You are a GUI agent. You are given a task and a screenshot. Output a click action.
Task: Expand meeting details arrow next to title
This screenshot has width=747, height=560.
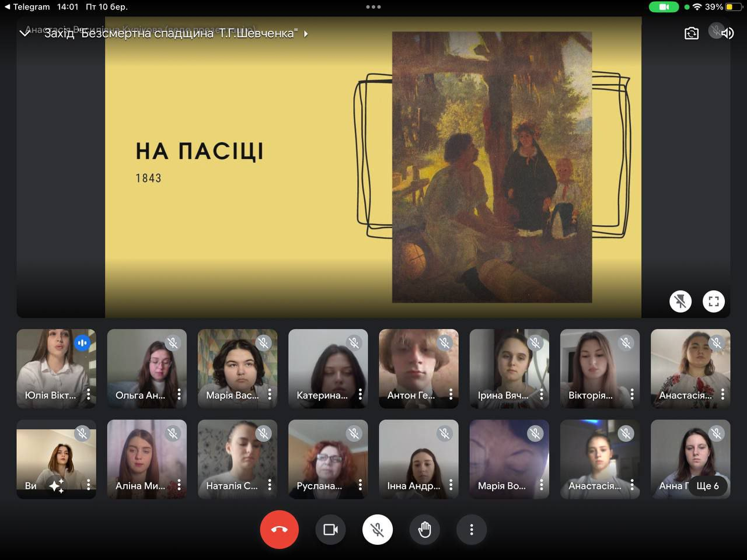[x=306, y=34]
